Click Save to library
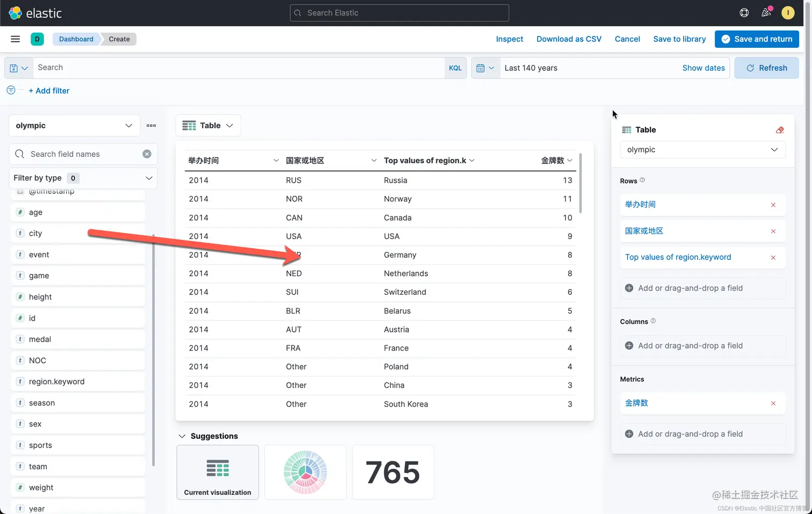Image resolution: width=812 pixels, height=514 pixels. (679, 39)
